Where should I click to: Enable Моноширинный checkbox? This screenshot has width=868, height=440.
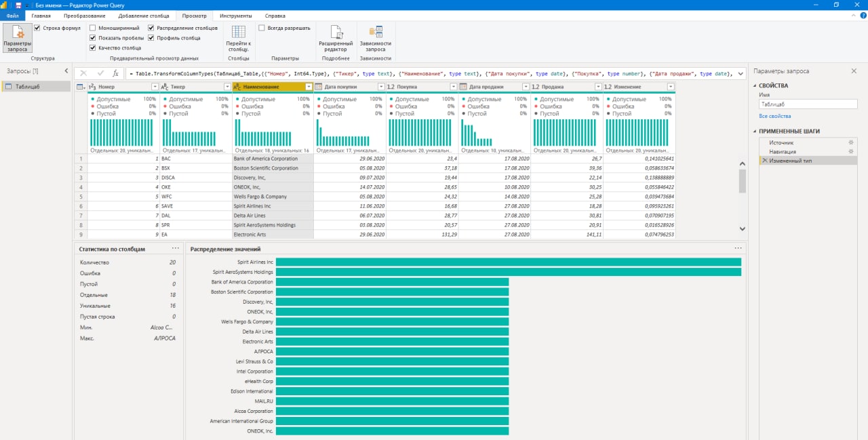click(x=93, y=28)
